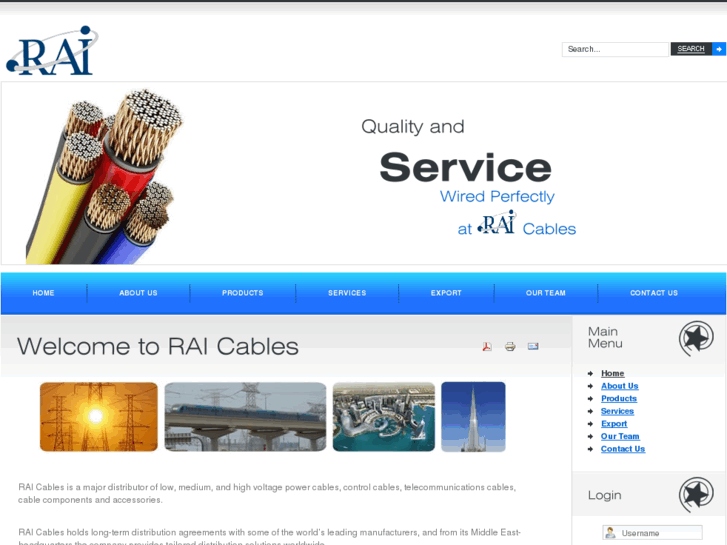
Task: Open Products link in Main Menu
Action: pyautogui.click(x=619, y=398)
